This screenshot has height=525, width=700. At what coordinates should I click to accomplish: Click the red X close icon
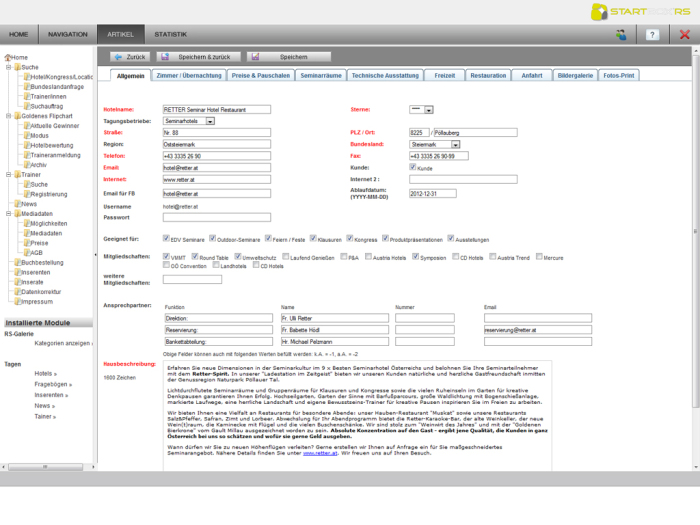tap(684, 34)
